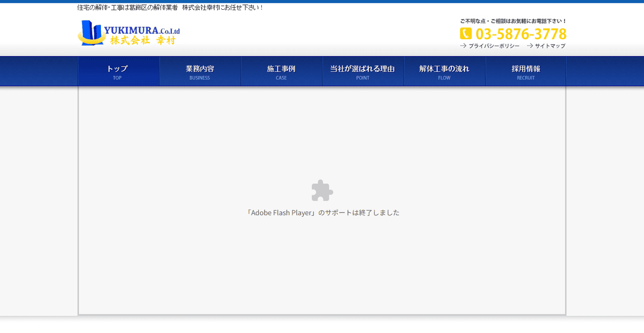This screenshot has height=333, width=644.
Task: Click the Adobe Flash Player support ended message
Action: (x=323, y=212)
